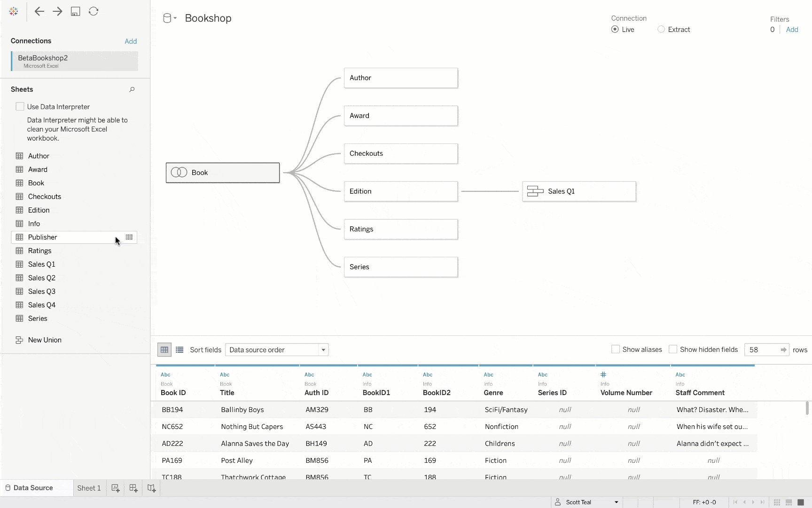Click the Bookshop data source title
The width and height of the screenshot is (812, 508).
click(x=208, y=18)
